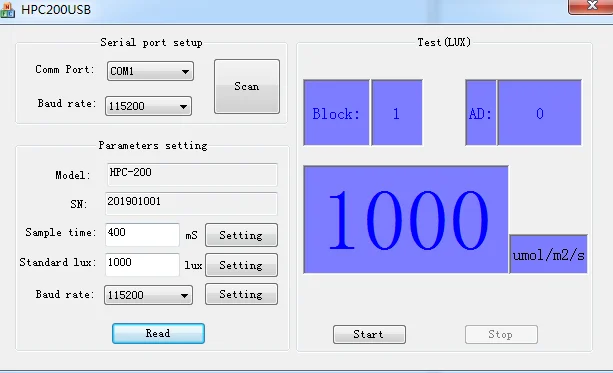Select the Model field showing HPC-200
Screen dimensions: 613x373
192,174
